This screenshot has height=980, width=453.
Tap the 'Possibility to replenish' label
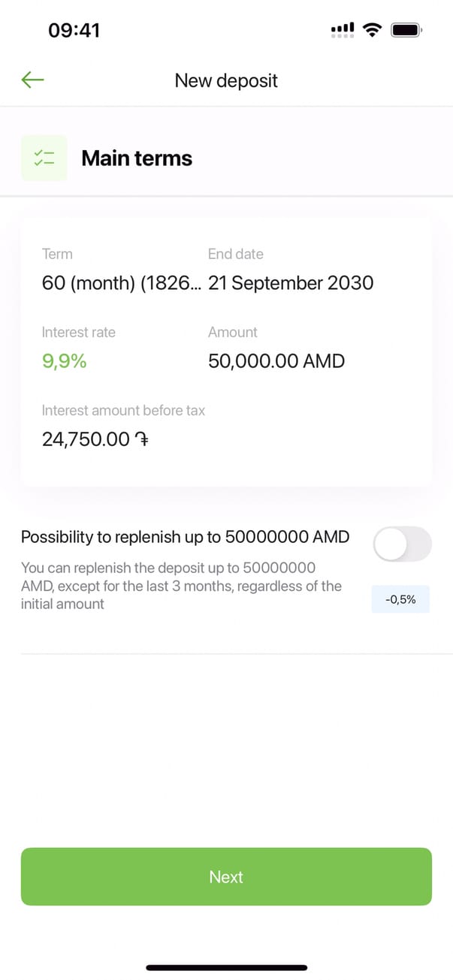click(185, 537)
